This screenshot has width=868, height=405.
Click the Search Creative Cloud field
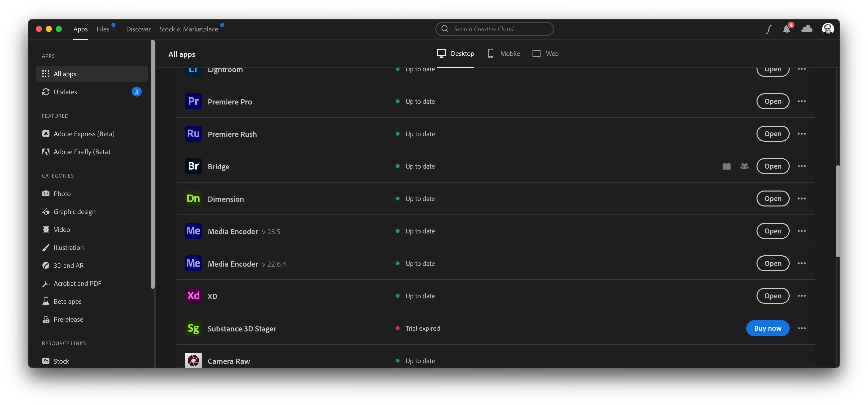[x=494, y=29]
